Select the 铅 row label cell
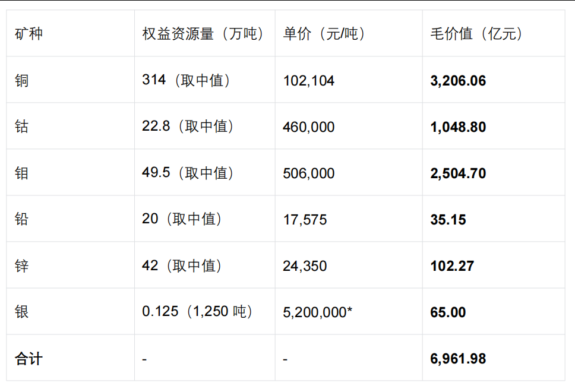Image resolution: width=575 pixels, height=392 pixels. (x=21, y=219)
